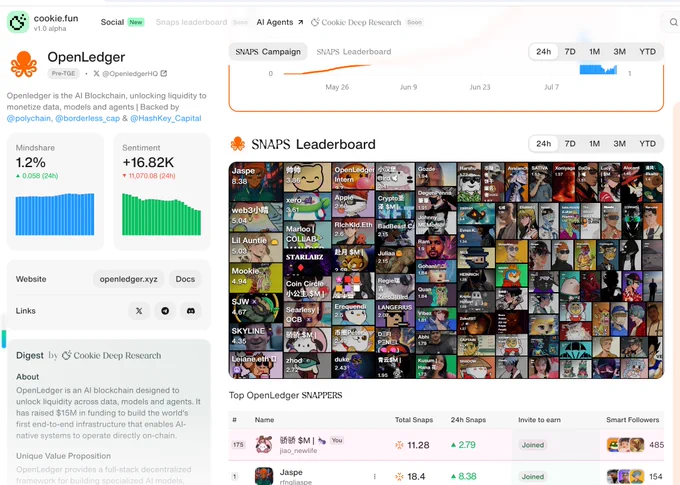
Task: Click the Joined badge in the row ranked 175
Action: tap(533, 445)
